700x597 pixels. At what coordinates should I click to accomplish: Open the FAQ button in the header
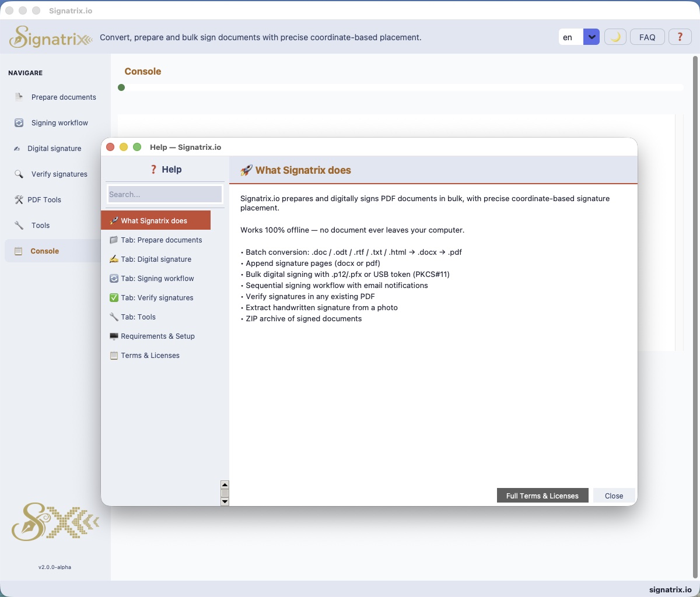[647, 37]
